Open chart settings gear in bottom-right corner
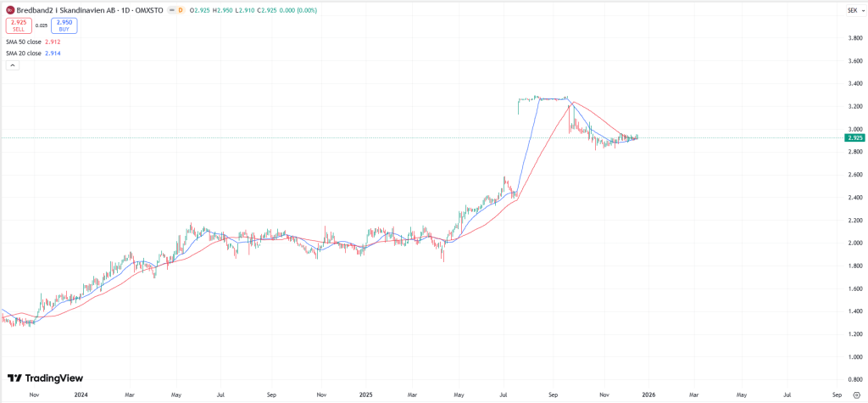868x403 pixels. 856,395
